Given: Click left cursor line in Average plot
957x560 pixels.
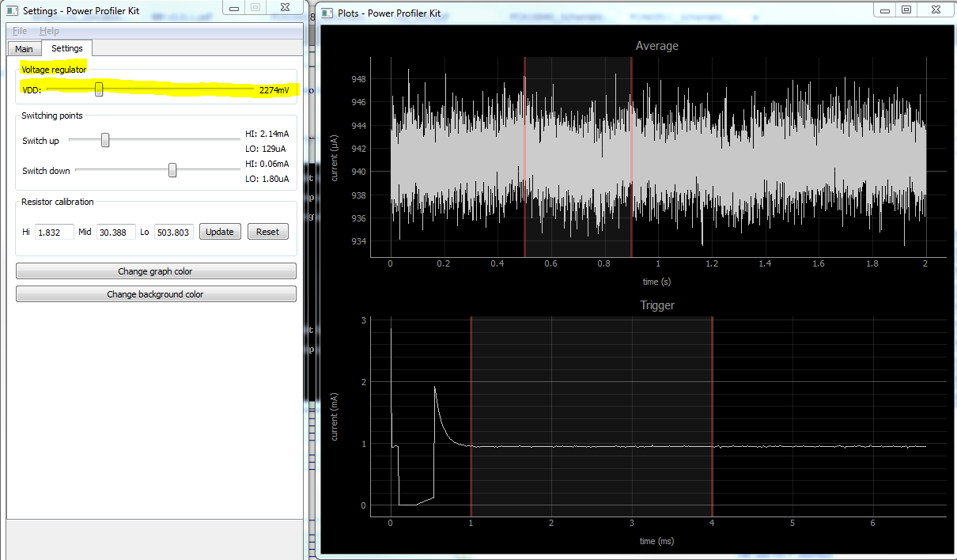Looking at the screenshot, I should [x=524, y=157].
